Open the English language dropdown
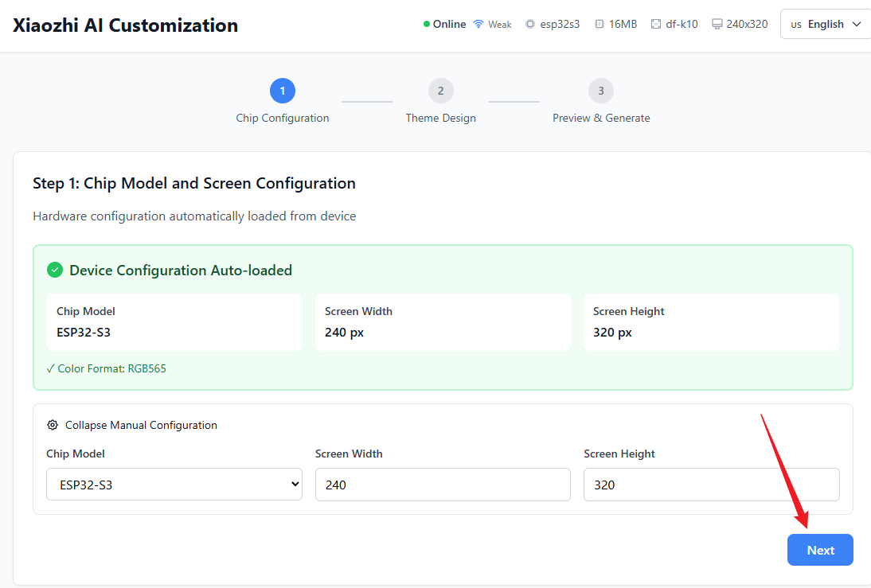 (825, 24)
